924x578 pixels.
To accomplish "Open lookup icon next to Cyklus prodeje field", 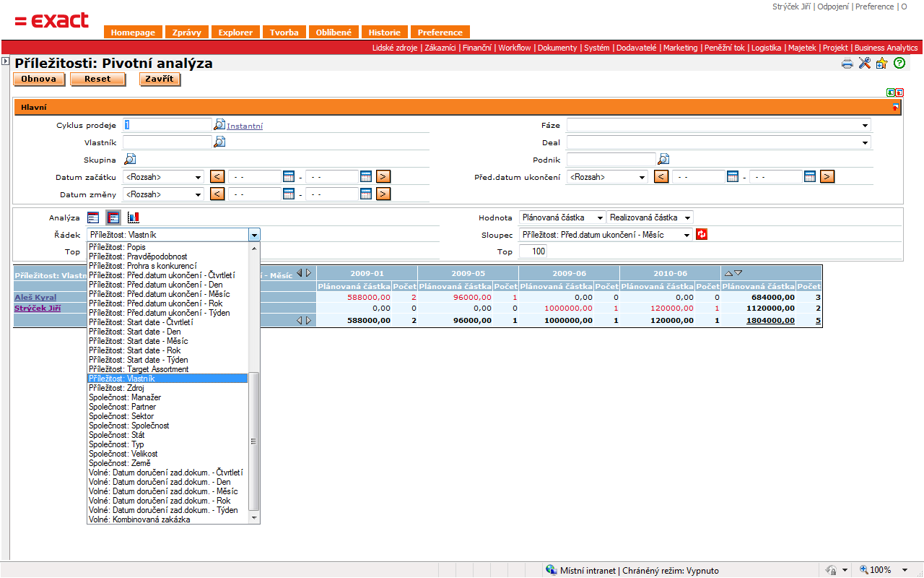I will coord(219,124).
